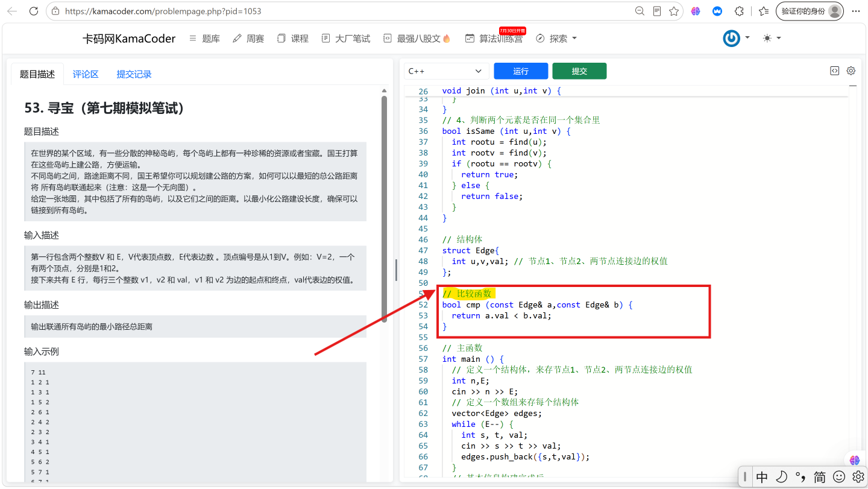Open the reader view icon in address bar
This screenshot has height=489, width=868.
click(657, 11)
